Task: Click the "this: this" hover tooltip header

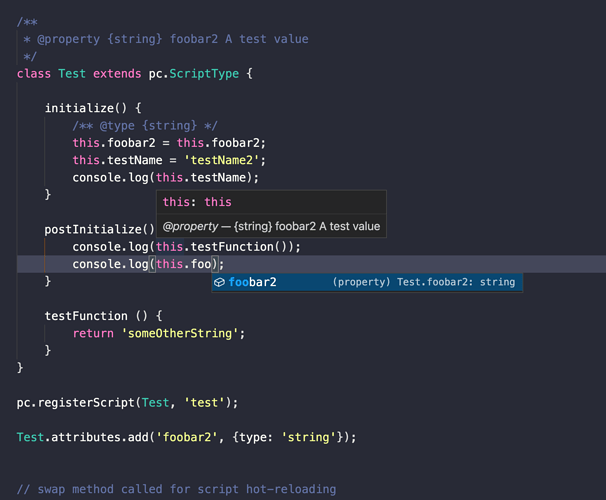Action: [x=196, y=202]
